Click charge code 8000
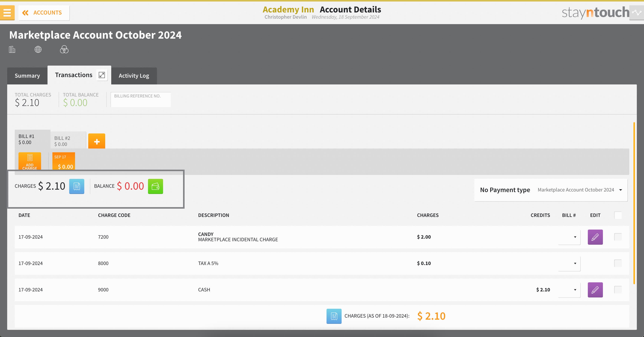Screen dimensions: 644x337 (x=103, y=263)
